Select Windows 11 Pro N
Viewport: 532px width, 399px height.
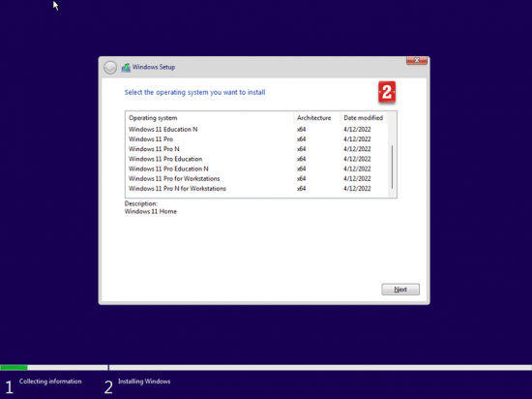tap(256, 149)
